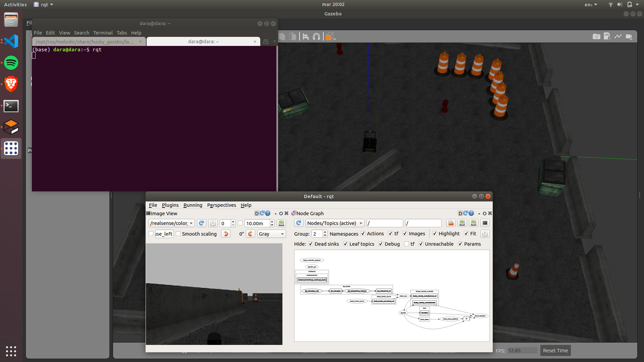Click Node Graph black fit-view icon
644x362 pixels.
485,223
